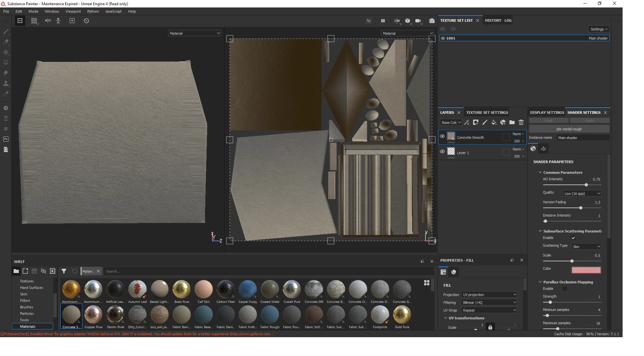This screenshot has height=356, width=644.
Task: Pause rendering with the pause icon
Action: 383,21
